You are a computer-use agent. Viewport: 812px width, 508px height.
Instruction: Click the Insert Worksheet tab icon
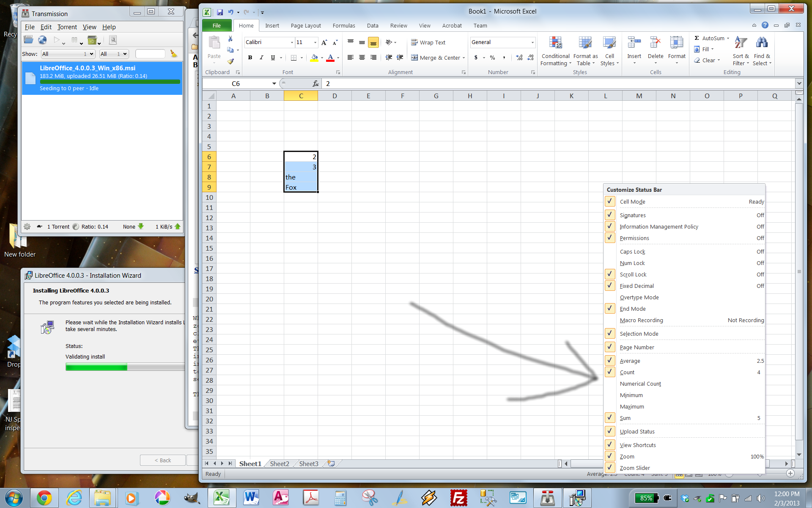[x=331, y=464]
